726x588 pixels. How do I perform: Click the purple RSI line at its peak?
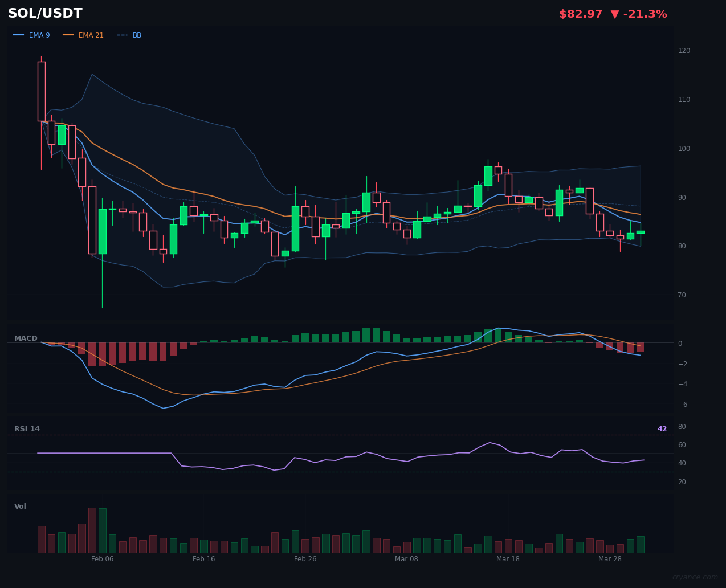click(490, 443)
